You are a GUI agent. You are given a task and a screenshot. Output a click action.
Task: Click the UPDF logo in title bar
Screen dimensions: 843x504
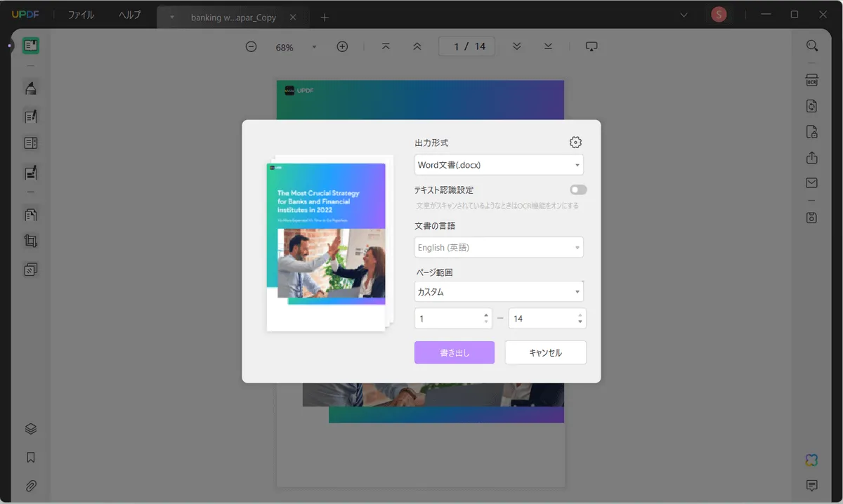24,15
